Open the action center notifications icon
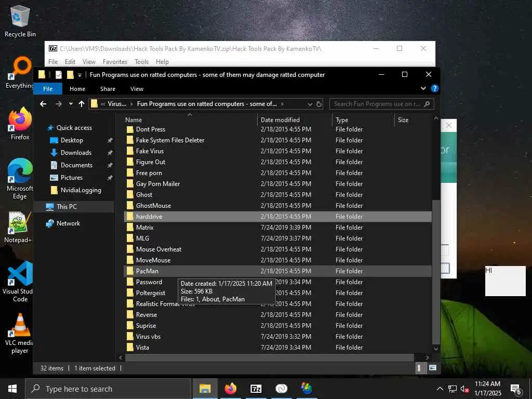532x399 pixels. 516,389
